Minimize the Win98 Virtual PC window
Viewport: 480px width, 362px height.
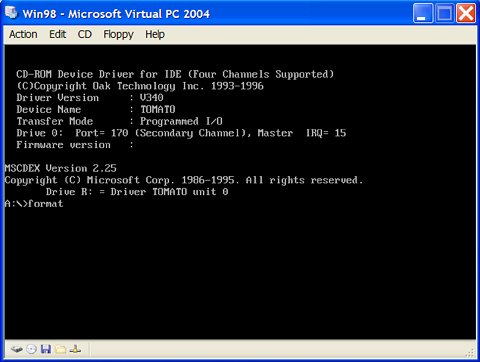point(423,13)
